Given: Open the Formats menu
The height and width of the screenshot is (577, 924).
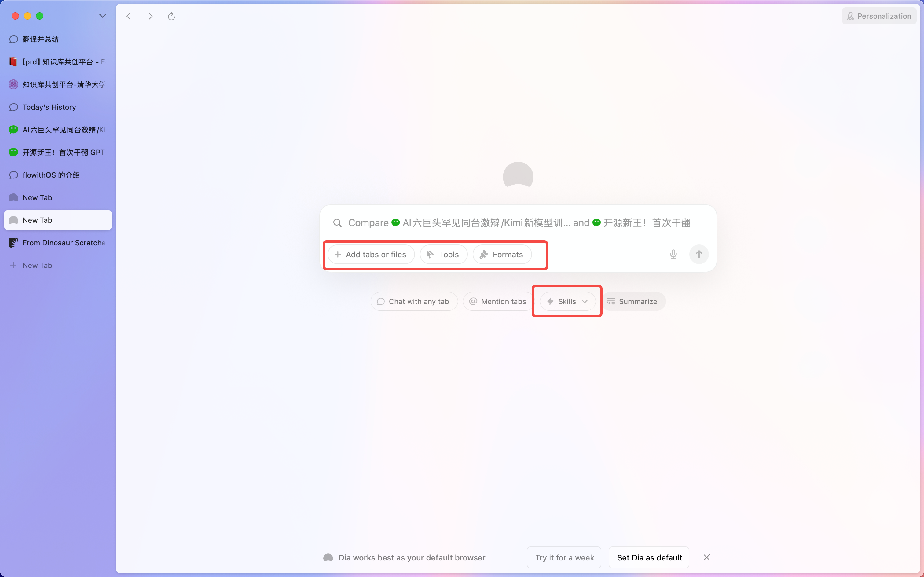Looking at the screenshot, I should [x=502, y=255].
